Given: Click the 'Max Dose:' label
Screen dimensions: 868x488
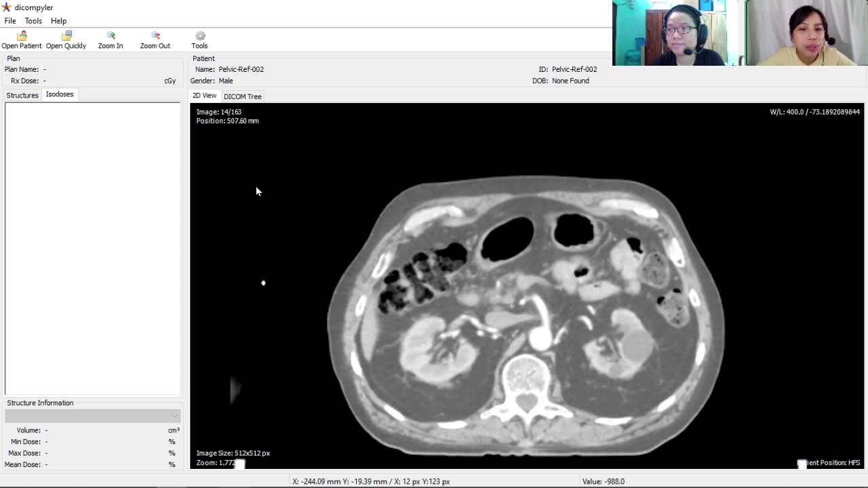Looking at the screenshot, I should tap(24, 453).
